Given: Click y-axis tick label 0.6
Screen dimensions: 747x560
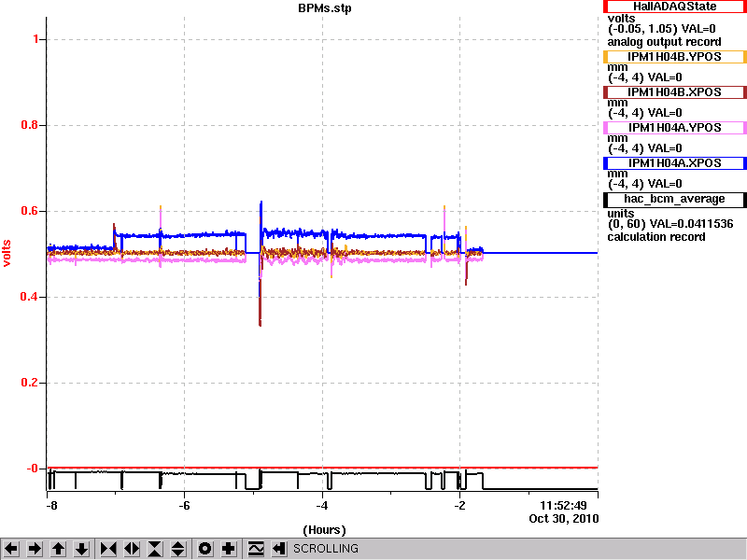Looking at the screenshot, I should click(30, 211).
